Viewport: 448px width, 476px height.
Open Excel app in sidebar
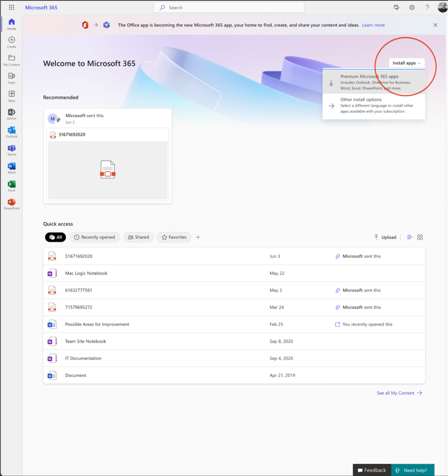point(11,185)
